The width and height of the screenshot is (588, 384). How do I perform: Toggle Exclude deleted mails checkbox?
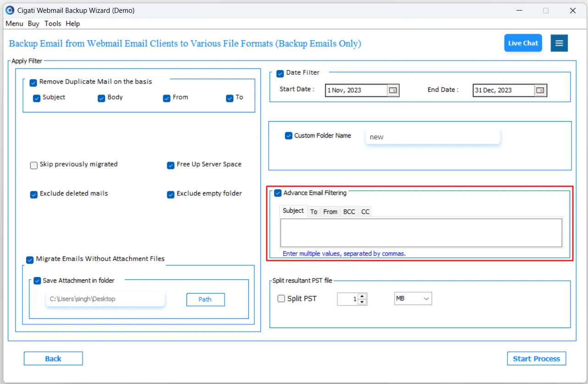coord(33,195)
